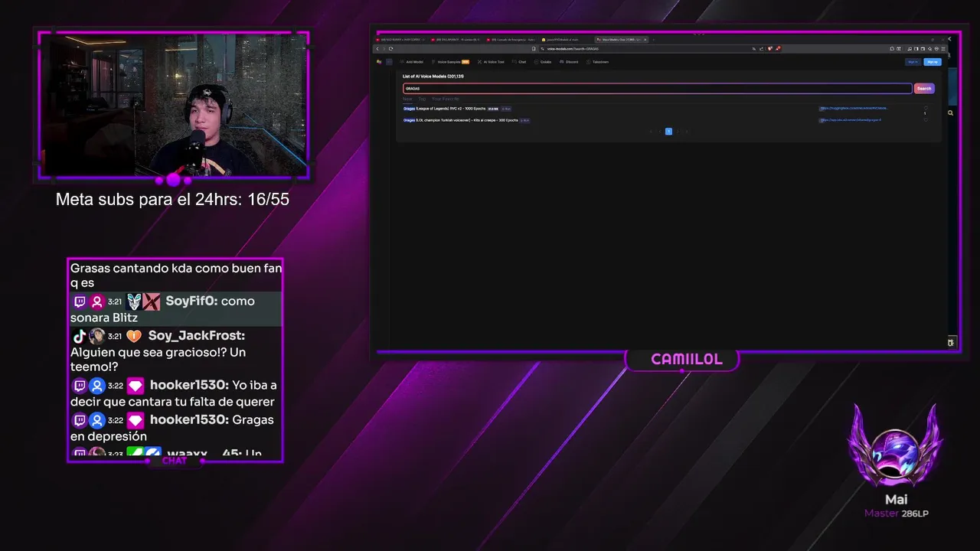The image size is (980, 551).
Task: Click the blue Sign up button
Action: [932, 62]
